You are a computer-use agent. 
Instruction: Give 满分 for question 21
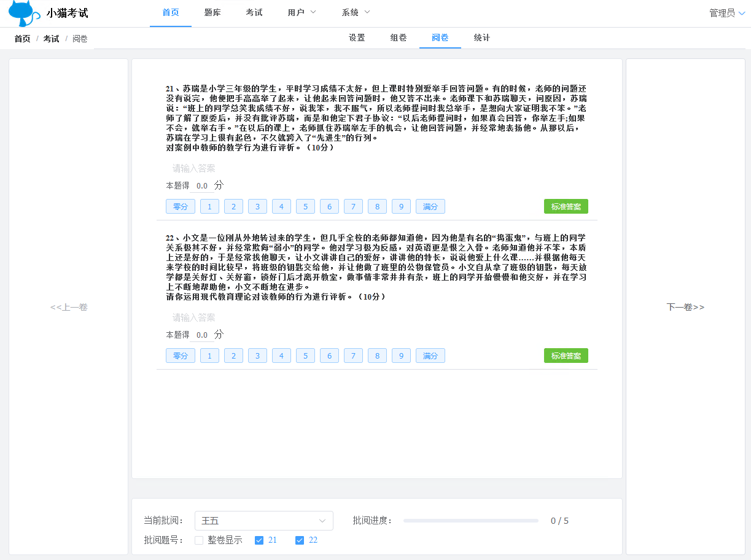point(430,206)
